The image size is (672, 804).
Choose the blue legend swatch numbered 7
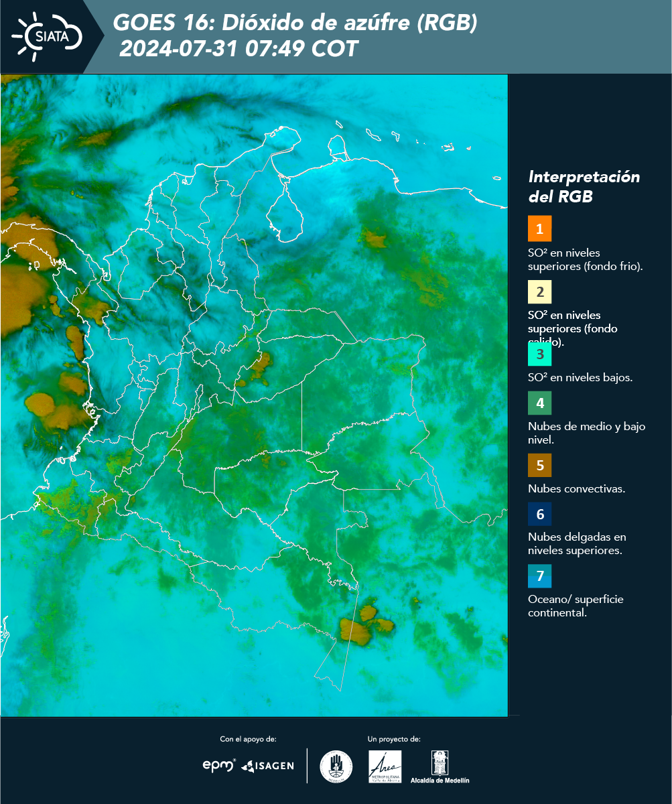(x=539, y=576)
